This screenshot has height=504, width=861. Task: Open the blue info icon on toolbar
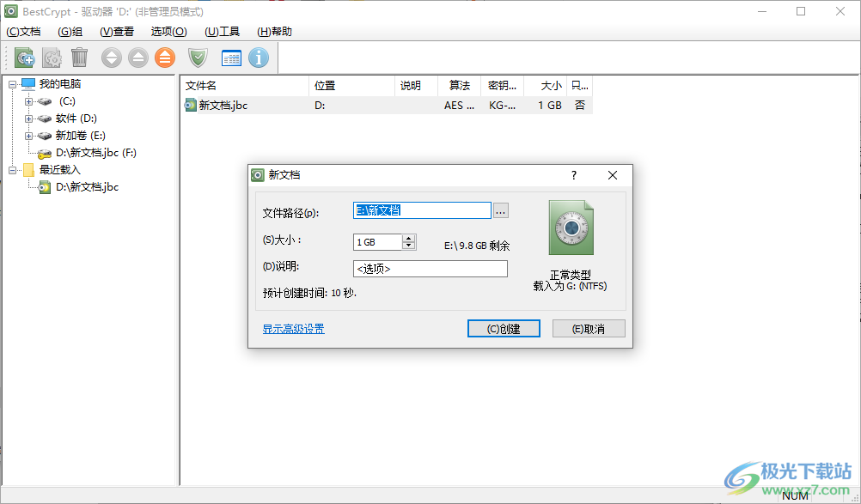tap(259, 58)
